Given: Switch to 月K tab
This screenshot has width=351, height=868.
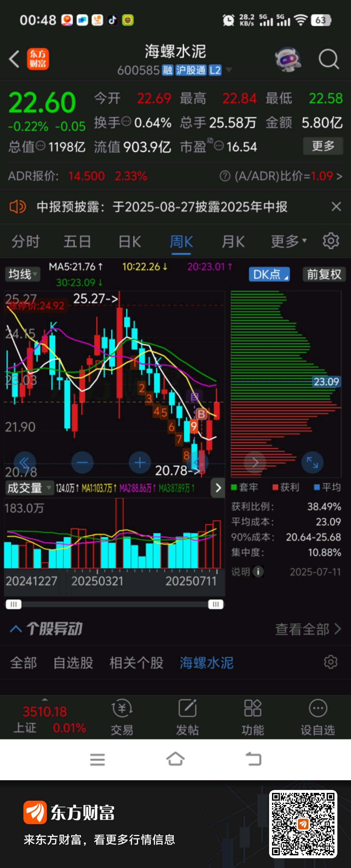Looking at the screenshot, I should coord(233,242).
